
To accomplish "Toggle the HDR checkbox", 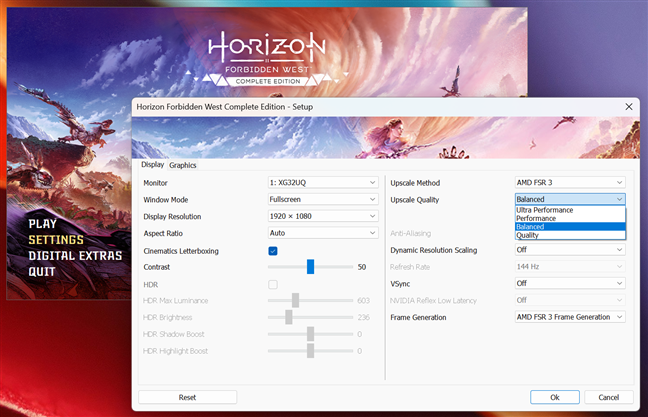I will pos(273,284).
